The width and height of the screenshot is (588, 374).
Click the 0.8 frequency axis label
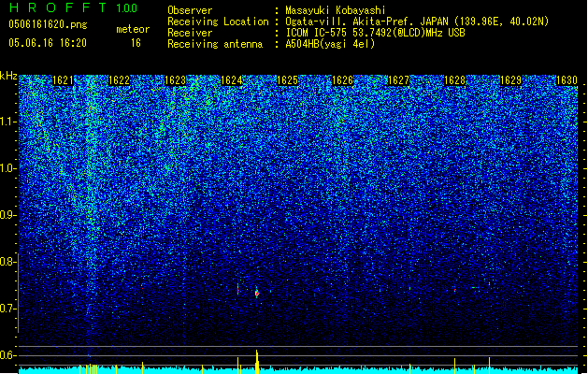point(7,262)
